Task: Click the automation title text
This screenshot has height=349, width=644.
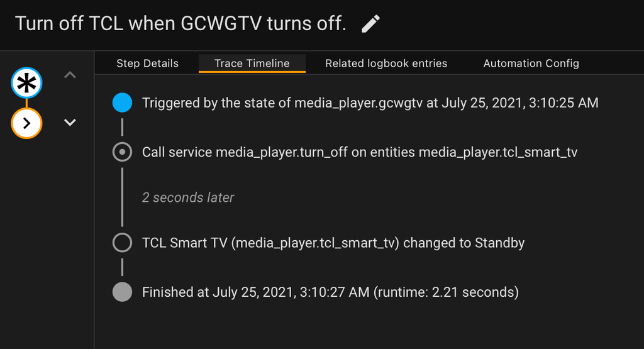Action: tap(180, 24)
